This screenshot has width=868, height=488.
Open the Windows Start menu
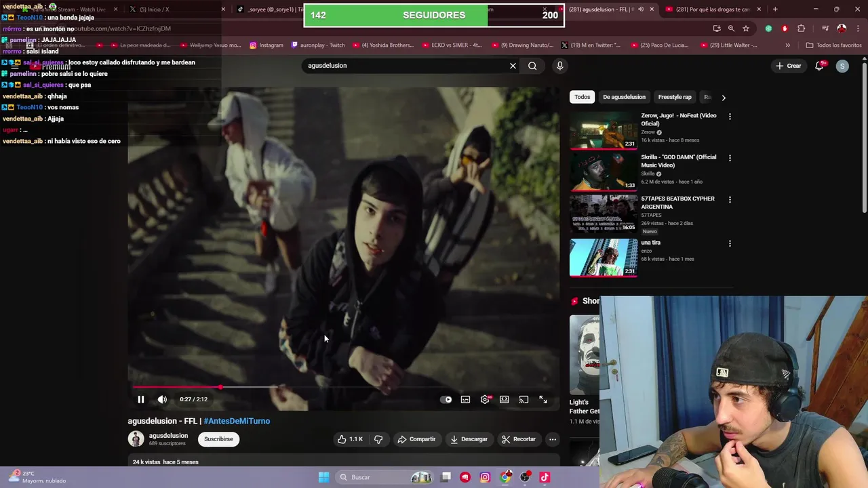point(323,477)
